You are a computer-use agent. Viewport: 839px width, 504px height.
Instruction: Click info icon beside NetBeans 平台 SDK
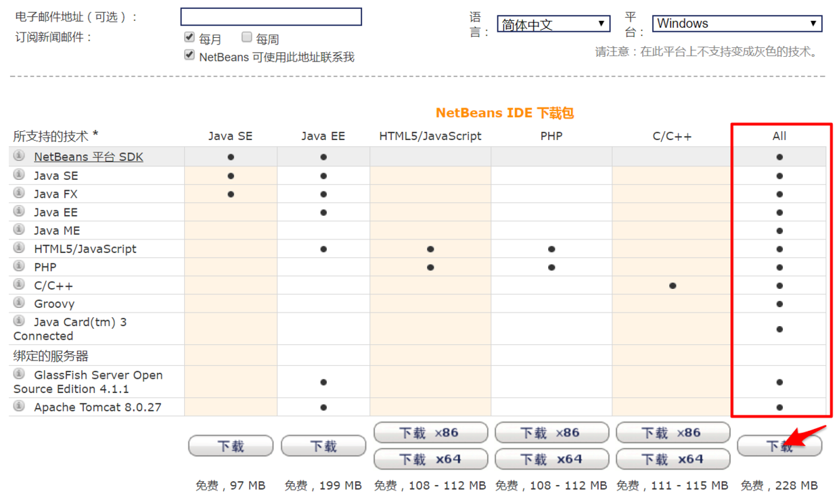pos(19,156)
